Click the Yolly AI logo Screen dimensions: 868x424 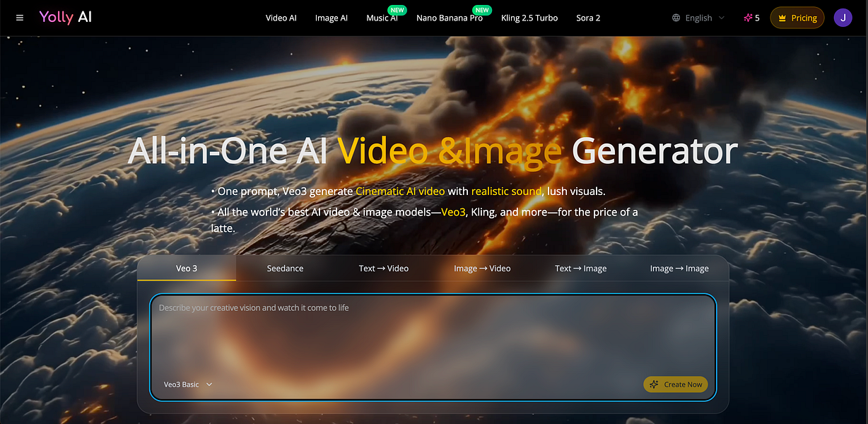[x=66, y=17]
